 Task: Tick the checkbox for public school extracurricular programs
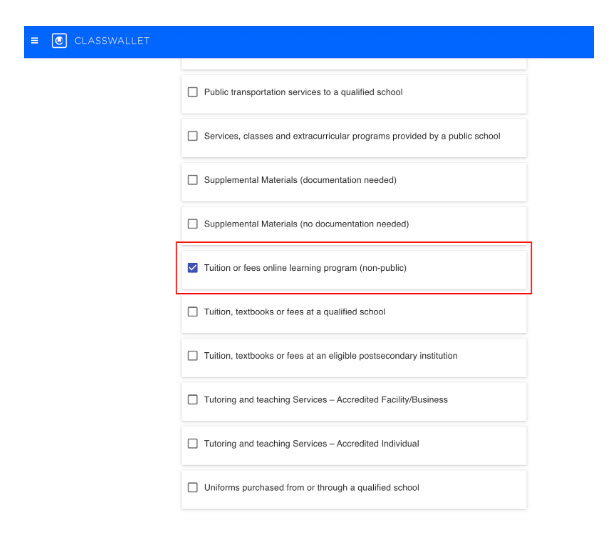point(193,136)
